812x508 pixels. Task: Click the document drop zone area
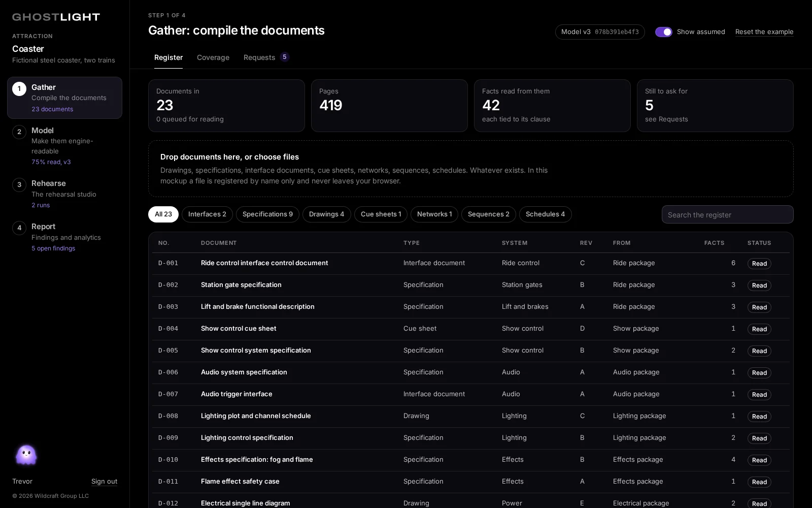(470, 169)
